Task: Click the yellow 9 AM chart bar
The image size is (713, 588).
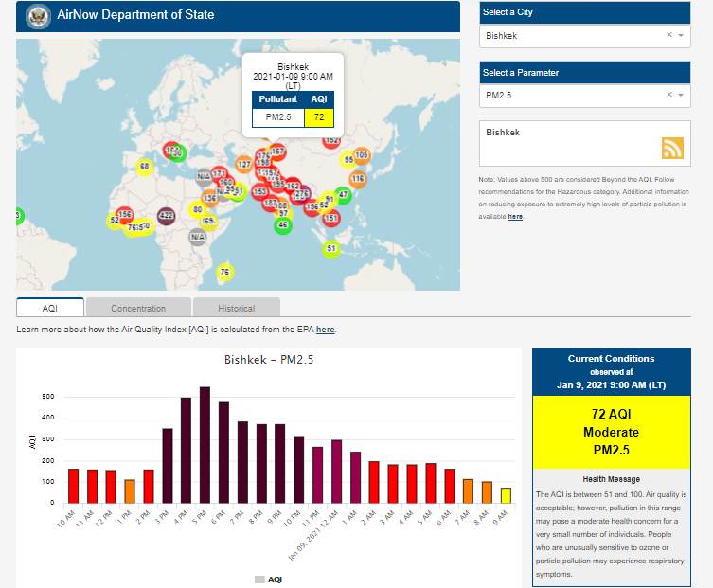Action: point(506,495)
